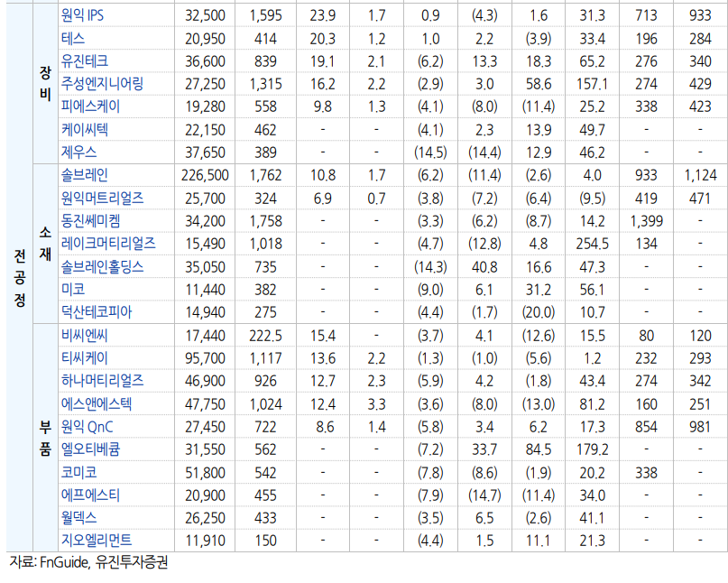Click the 레이크머티리얼즈 company name
The width and height of the screenshot is (728, 583).
click(x=108, y=244)
